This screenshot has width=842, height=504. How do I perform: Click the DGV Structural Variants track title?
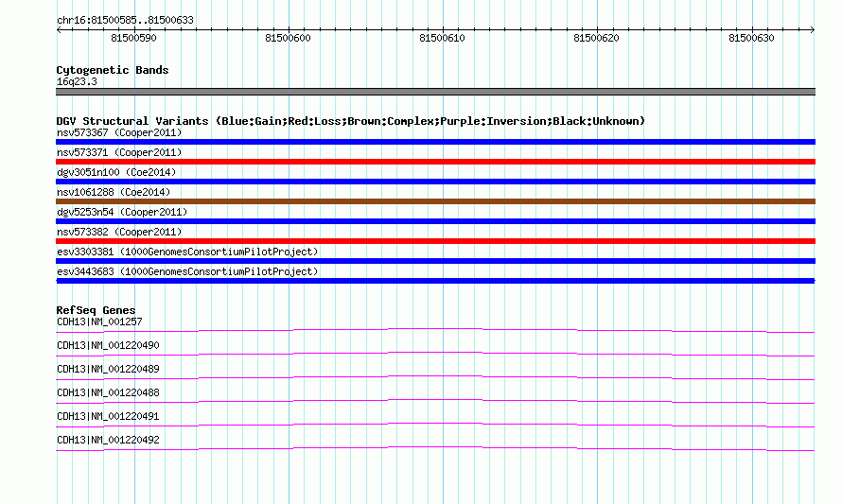pos(351,121)
